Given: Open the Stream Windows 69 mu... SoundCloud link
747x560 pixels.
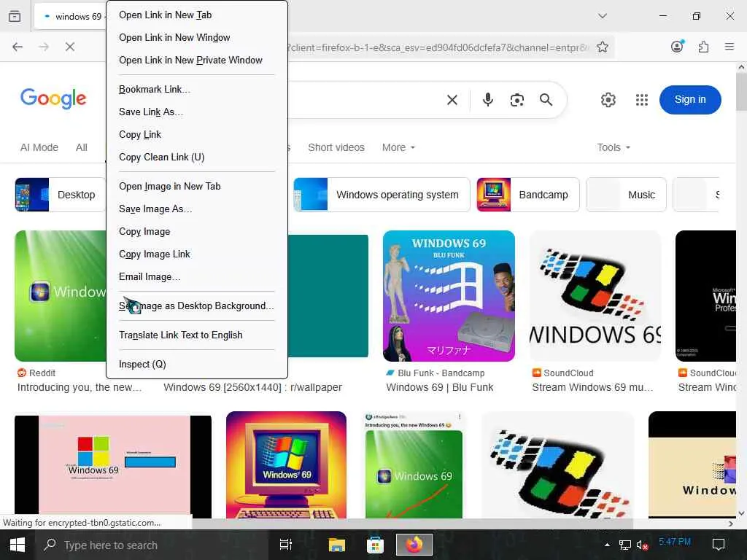Looking at the screenshot, I should click(592, 388).
